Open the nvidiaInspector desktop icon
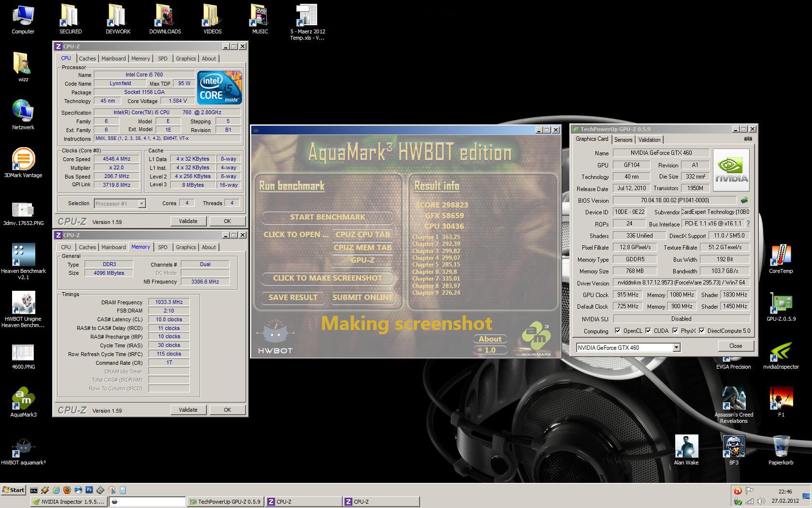Viewport: 812px width, 508px height. pyautogui.click(x=781, y=354)
